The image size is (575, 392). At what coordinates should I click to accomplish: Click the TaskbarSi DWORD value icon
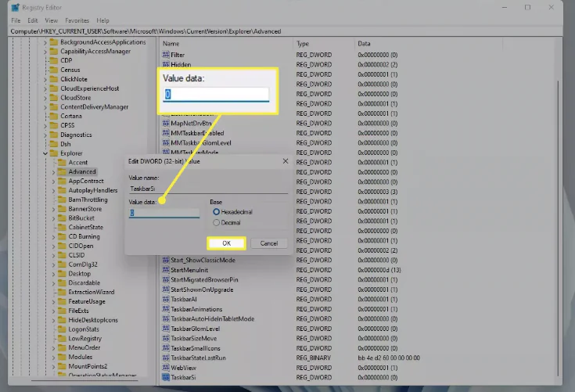tap(166, 377)
